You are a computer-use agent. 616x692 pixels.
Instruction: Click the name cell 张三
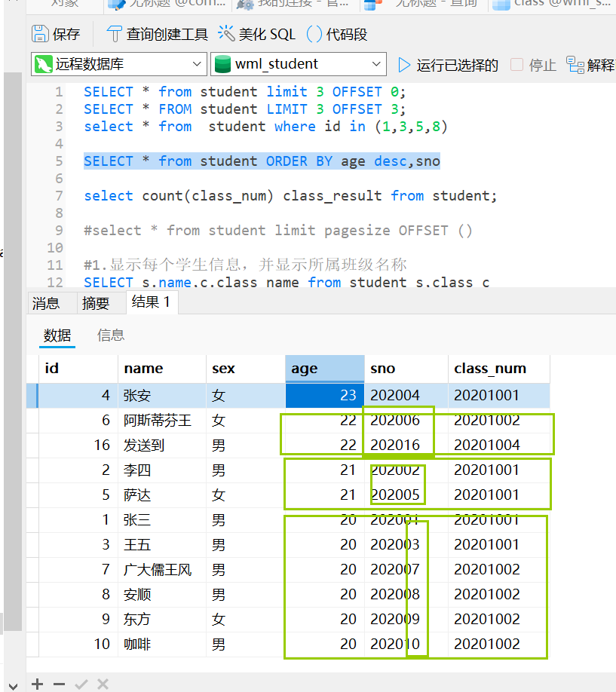pos(162,520)
